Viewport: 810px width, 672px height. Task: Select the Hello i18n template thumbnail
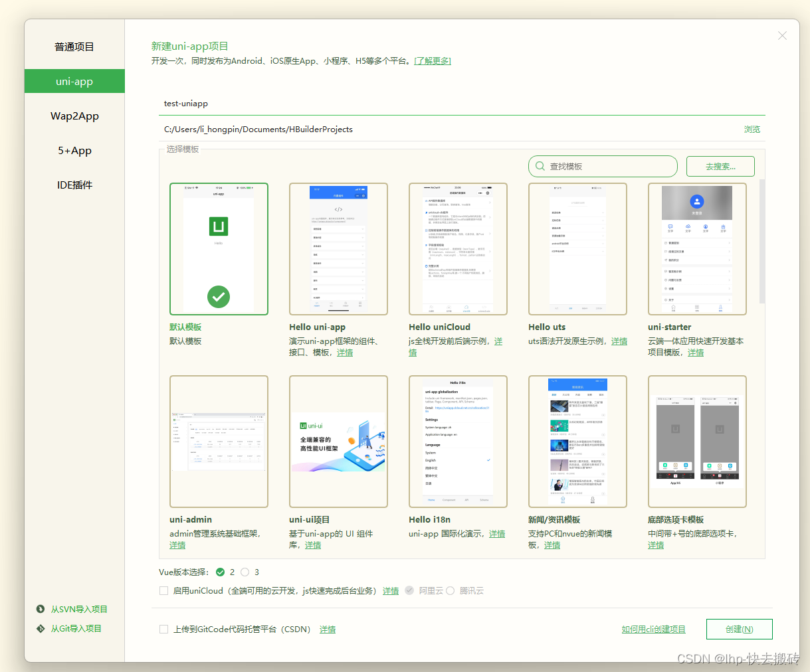pyautogui.click(x=458, y=442)
